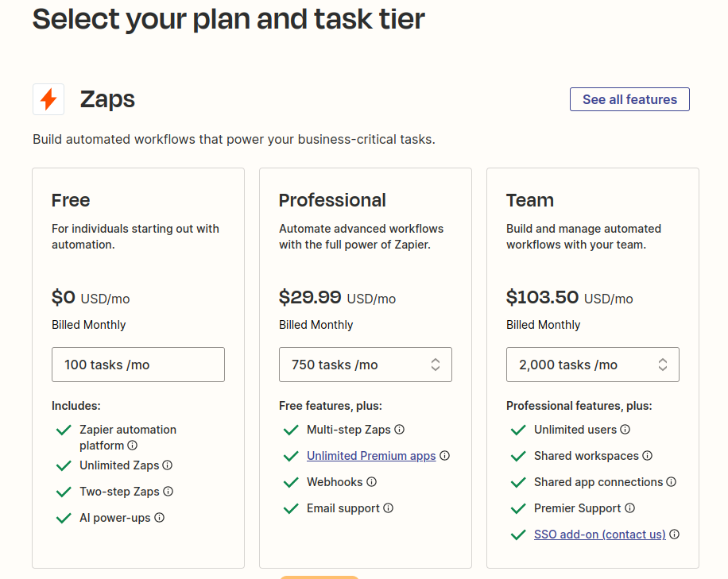
Task: Open the 2,000 tasks /mo dropdown
Action: [x=593, y=365]
